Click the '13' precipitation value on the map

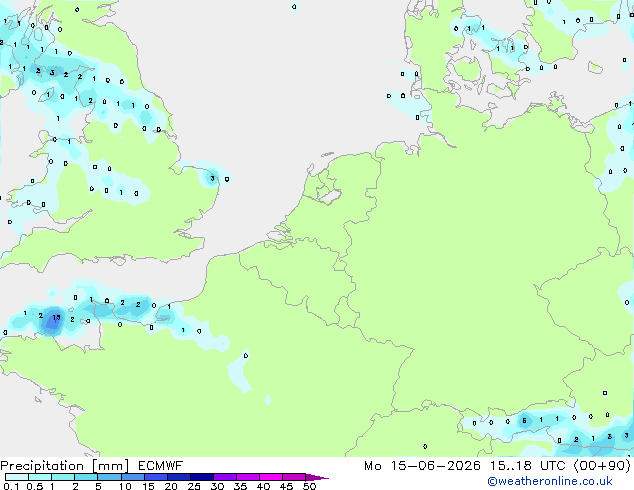click(x=56, y=317)
